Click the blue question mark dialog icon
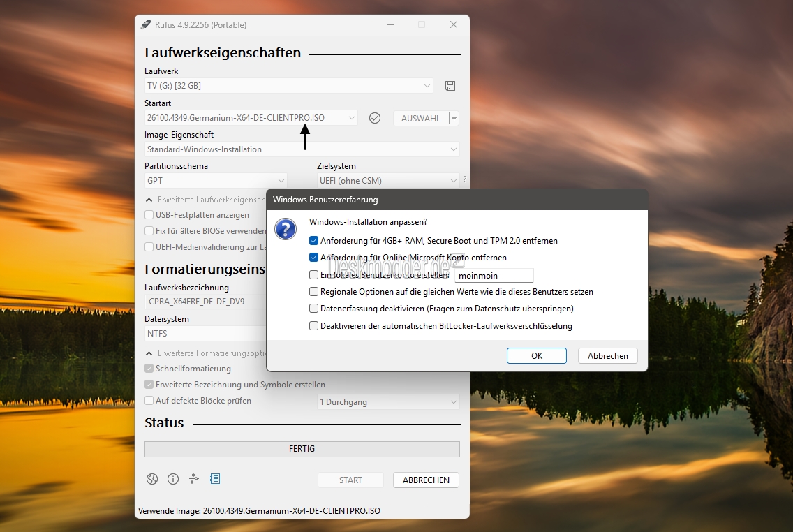The height and width of the screenshot is (532, 793). 286,229
